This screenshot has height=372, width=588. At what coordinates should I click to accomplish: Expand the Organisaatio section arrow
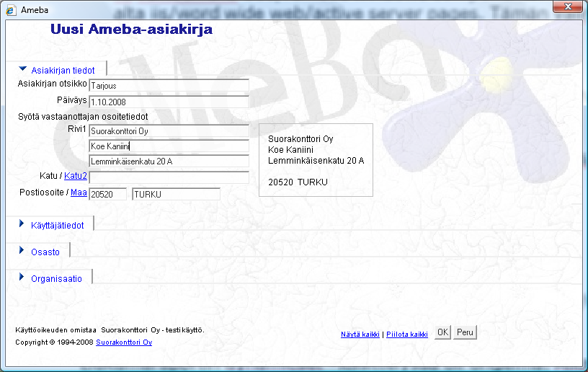pyautogui.click(x=22, y=277)
